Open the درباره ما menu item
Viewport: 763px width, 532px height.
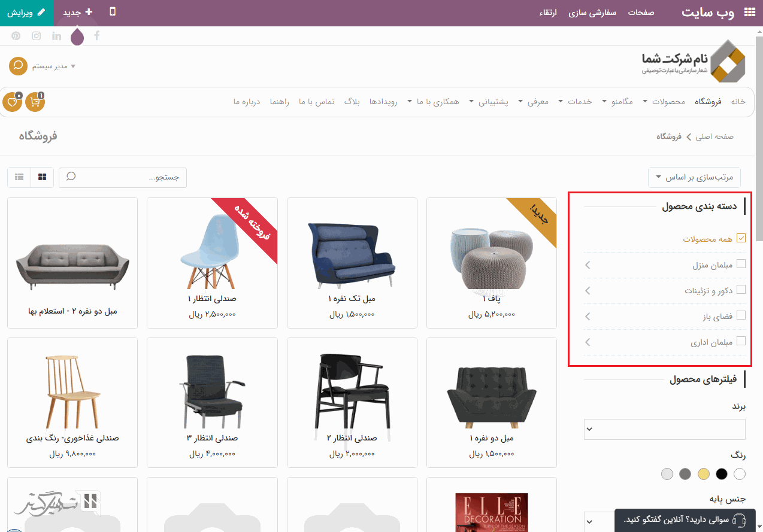[247, 102]
